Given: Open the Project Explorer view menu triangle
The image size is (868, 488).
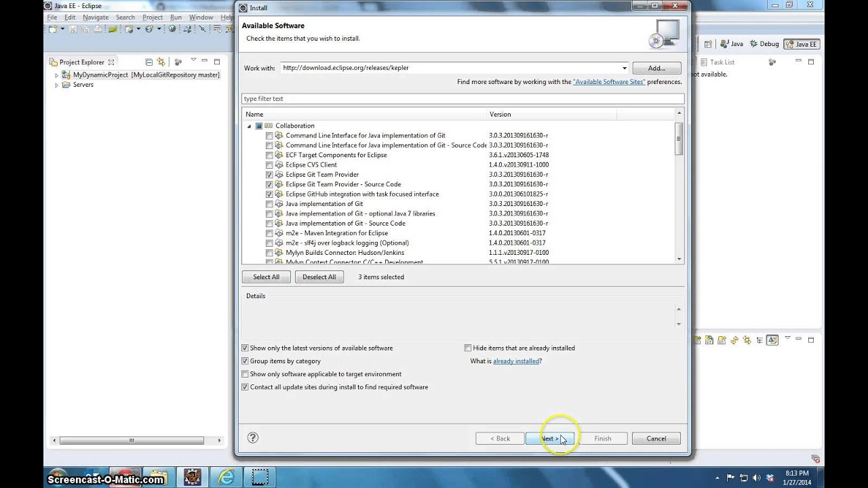Looking at the screenshot, I should coord(193,60).
